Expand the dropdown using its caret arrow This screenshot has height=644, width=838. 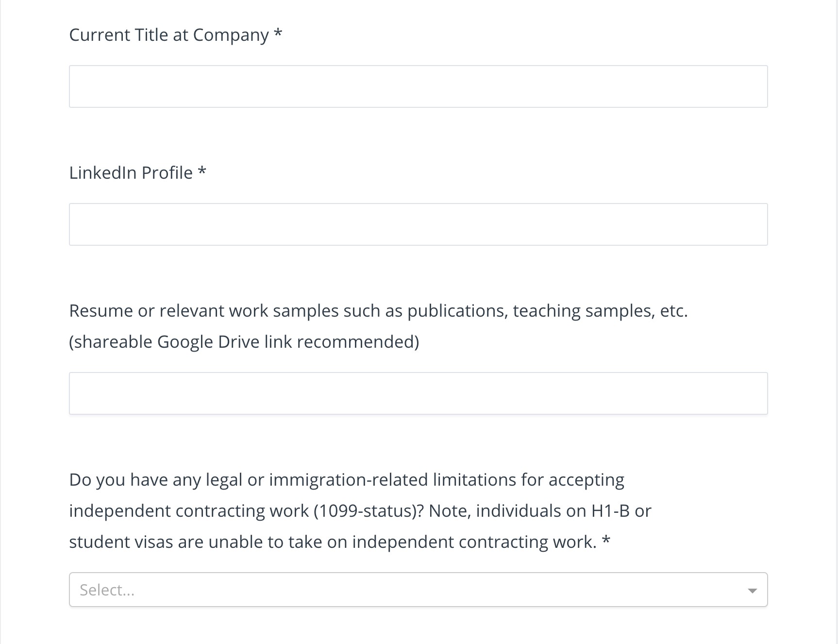(752, 591)
